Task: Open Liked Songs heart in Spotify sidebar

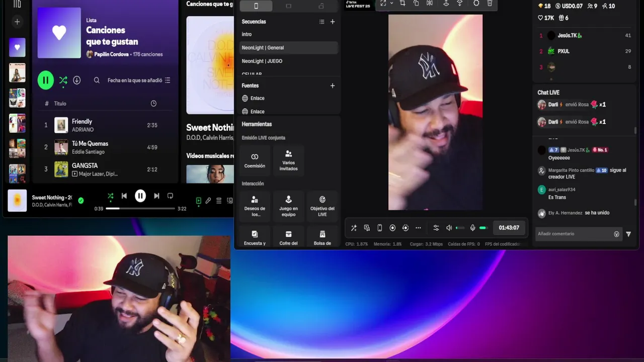Action: point(17,47)
